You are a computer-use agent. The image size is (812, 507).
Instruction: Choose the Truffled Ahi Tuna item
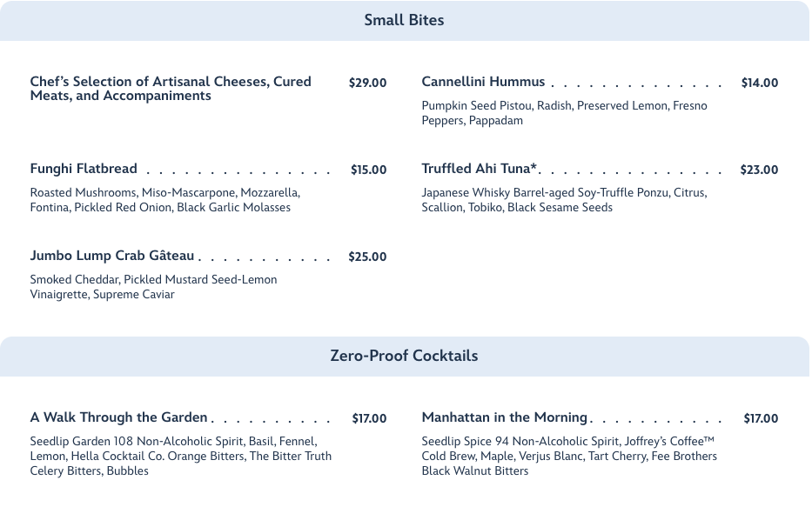pyautogui.click(x=480, y=169)
